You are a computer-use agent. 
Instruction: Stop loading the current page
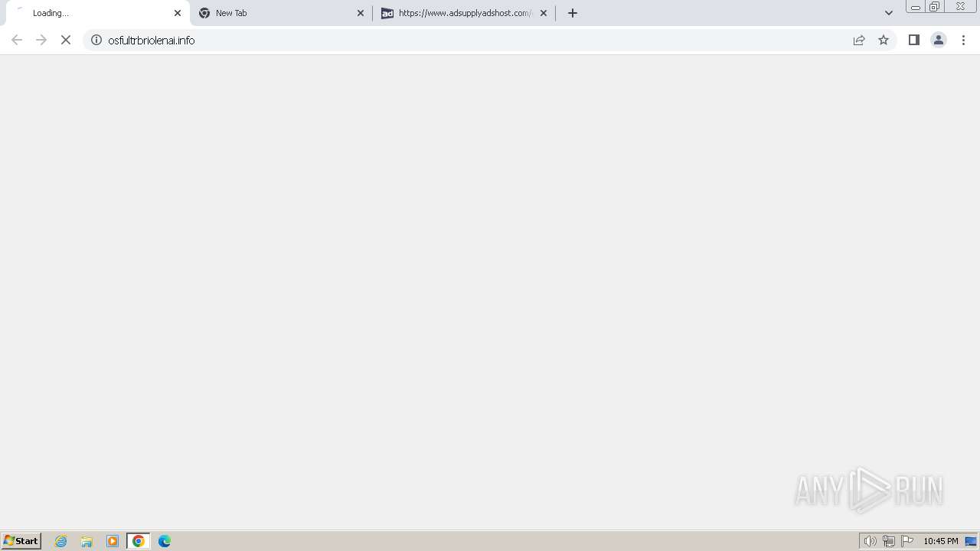(x=66, y=40)
